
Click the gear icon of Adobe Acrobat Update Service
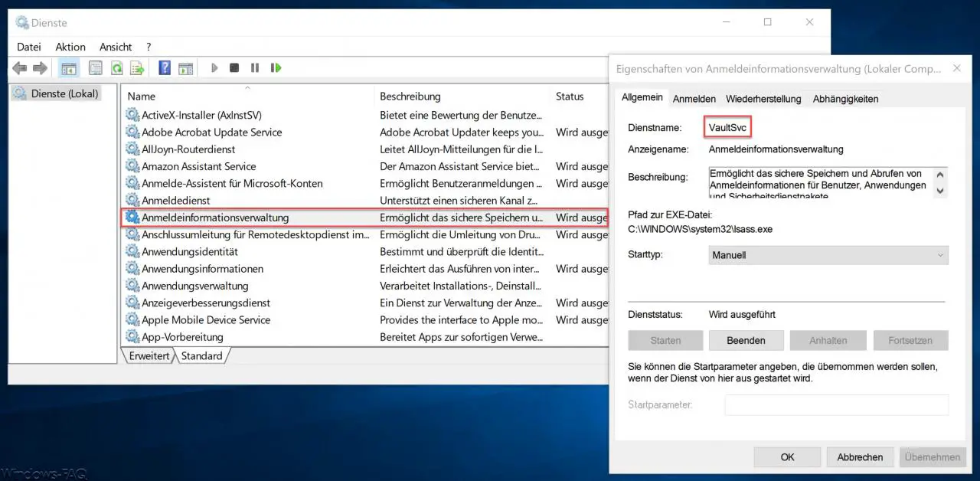pos(132,133)
